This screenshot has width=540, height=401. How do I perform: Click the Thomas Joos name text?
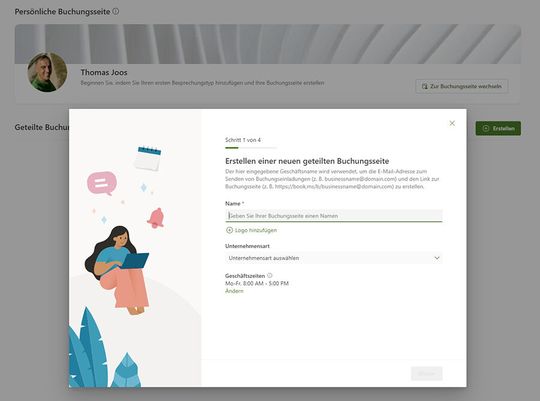click(x=104, y=72)
